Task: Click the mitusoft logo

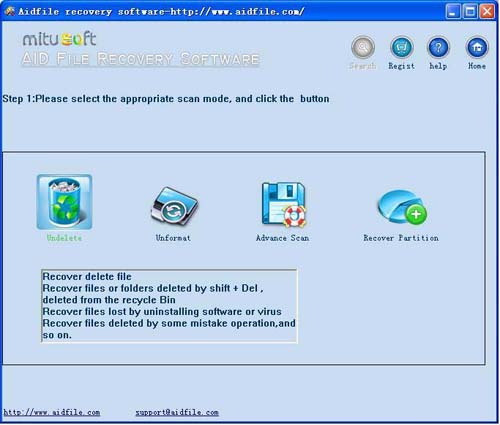Action: coord(59,39)
